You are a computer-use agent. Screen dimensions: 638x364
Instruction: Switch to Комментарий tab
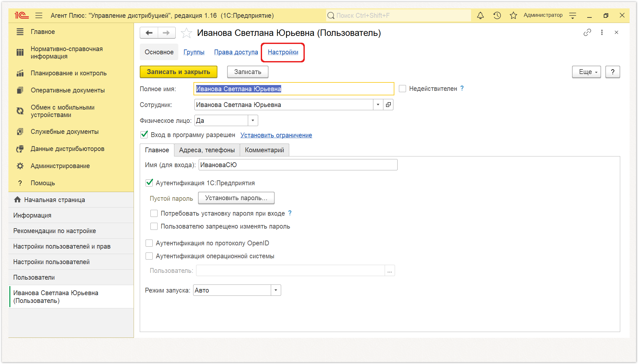pos(264,150)
